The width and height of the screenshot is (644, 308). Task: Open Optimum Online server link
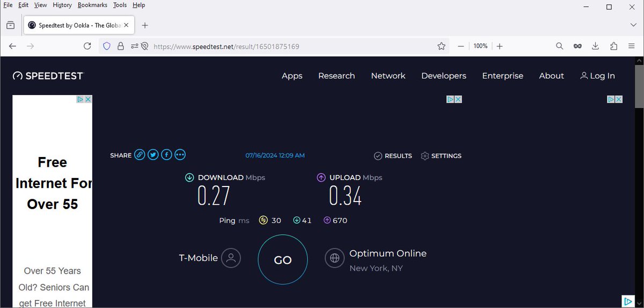[388, 253]
